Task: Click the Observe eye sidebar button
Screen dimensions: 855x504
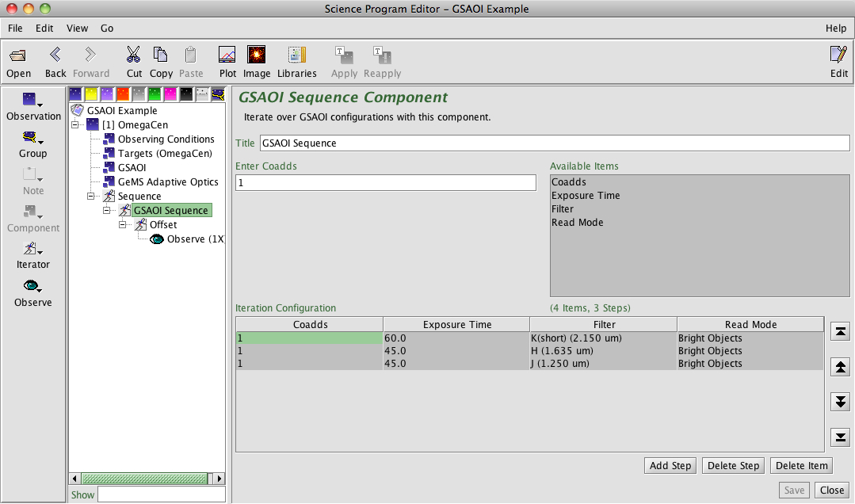Action: [32, 292]
